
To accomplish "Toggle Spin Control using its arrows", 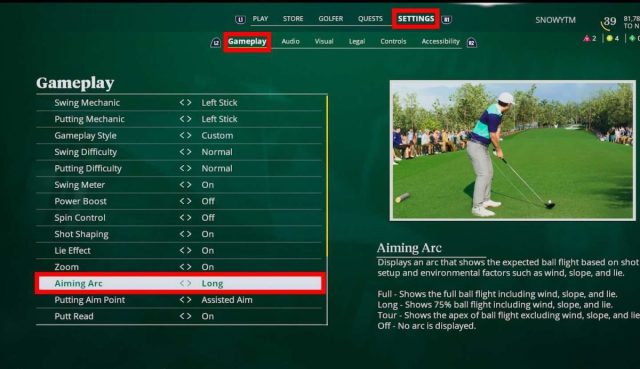I will [x=185, y=218].
